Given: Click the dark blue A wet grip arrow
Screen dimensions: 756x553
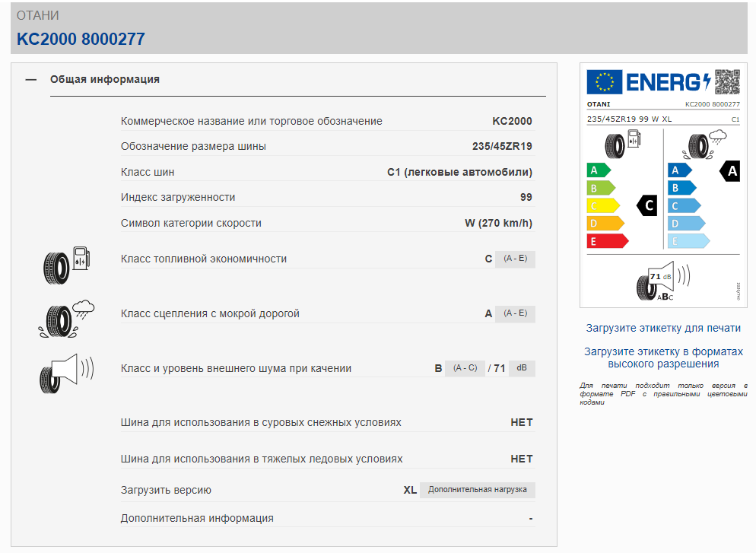Looking at the screenshot, I should point(679,170).
